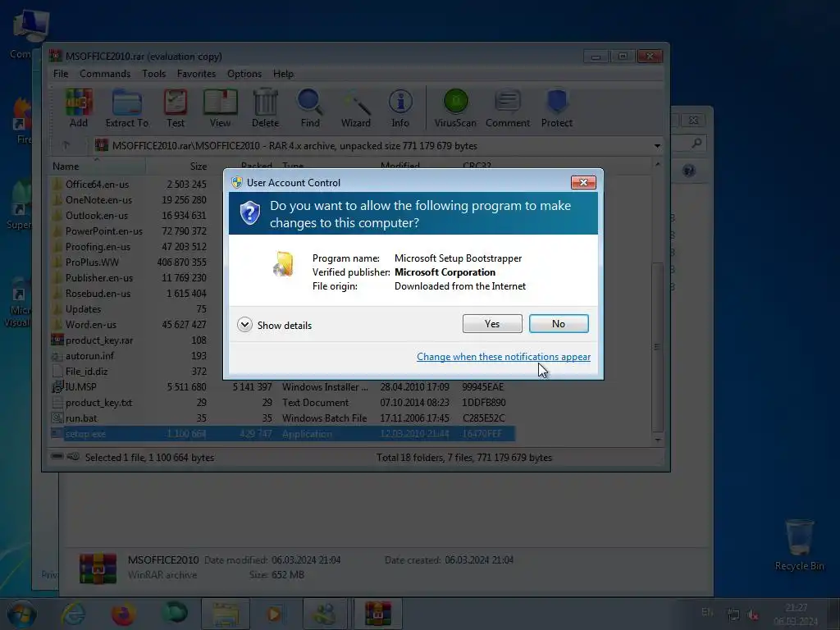The width and height of the screenshot is (840, 630).
Task: Click the MSOFFICE2010 archive icon in Explorer details pane
Action: (x=98, y=568)
